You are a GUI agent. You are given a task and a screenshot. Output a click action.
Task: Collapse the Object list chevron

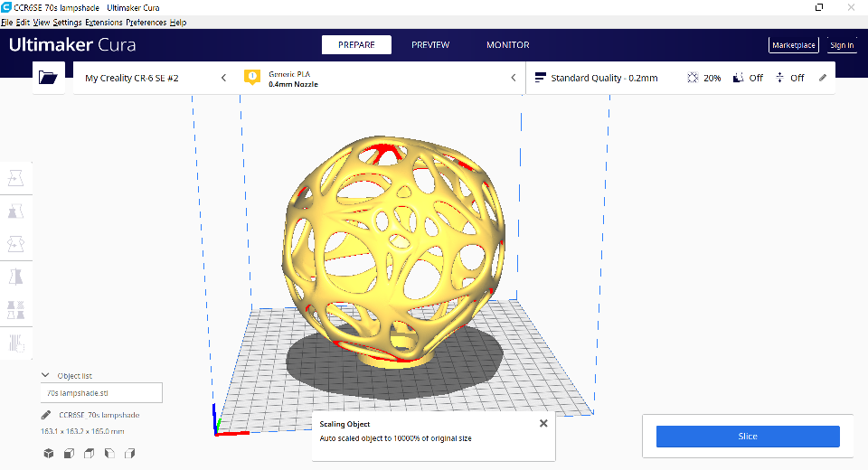click(45, 375)
